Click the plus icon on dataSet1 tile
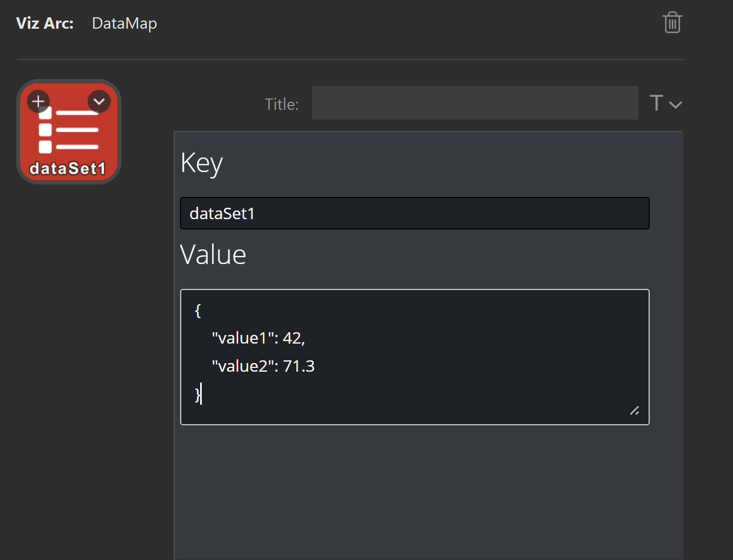This screenshot has width=733, height=560. click(38, 101)
